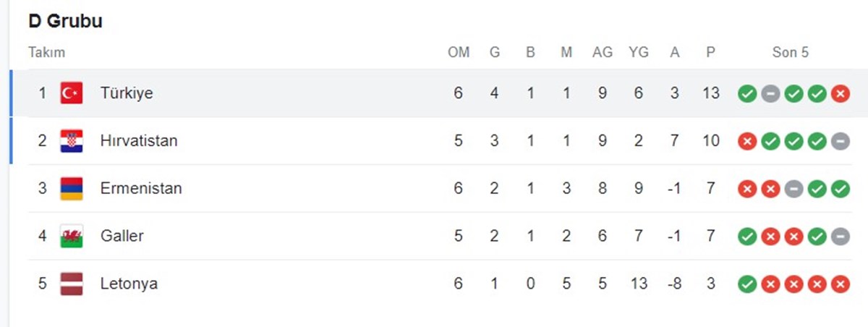Viewport: 868px width, 327px height.
Task: Open the Hırvatistan team link
Action: pyautogui.click(x=139, y=140)
